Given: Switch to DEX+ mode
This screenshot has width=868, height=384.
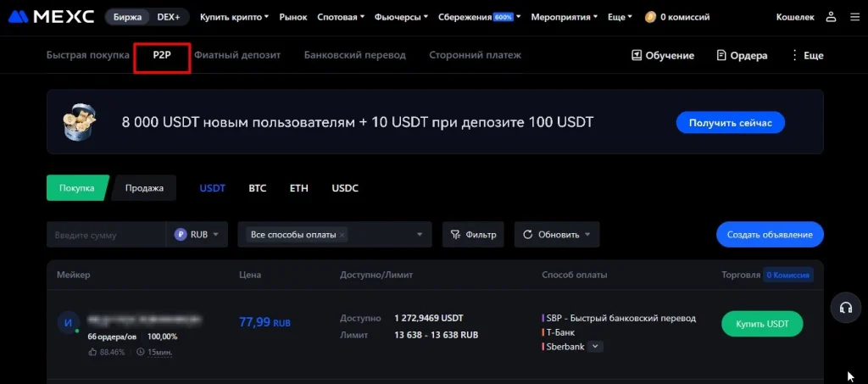Looking at the screenshot, I should coord(169,17).
